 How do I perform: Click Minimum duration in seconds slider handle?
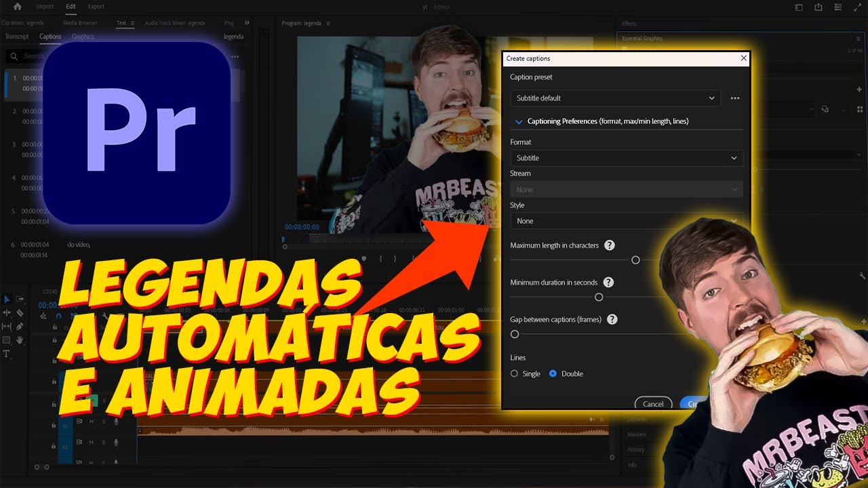click(599, 297)
